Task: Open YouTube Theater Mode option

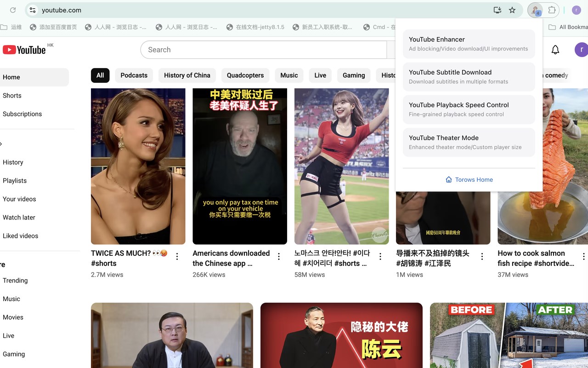Action: [x=469, y=142]
